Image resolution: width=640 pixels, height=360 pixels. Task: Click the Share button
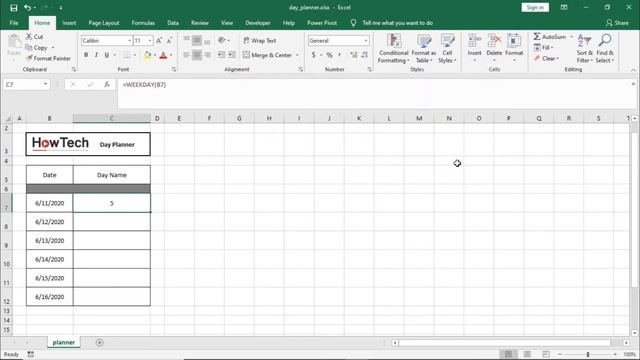point(617,23)
